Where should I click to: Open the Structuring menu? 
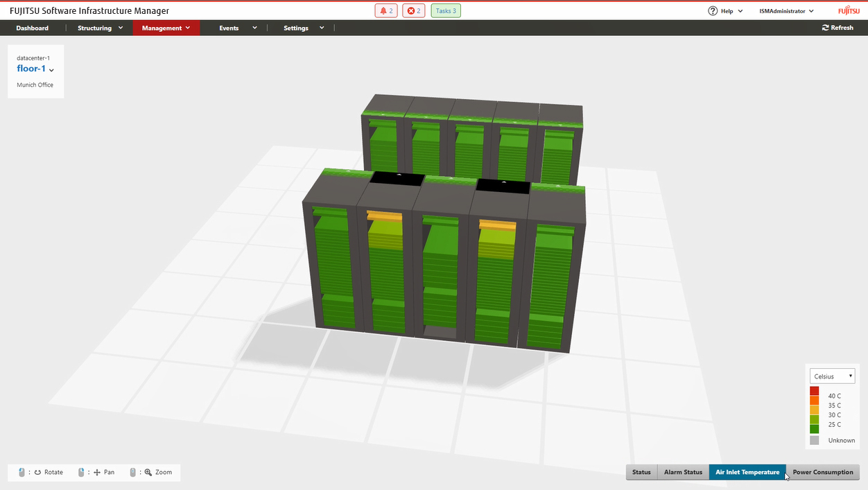coord(100,28)
